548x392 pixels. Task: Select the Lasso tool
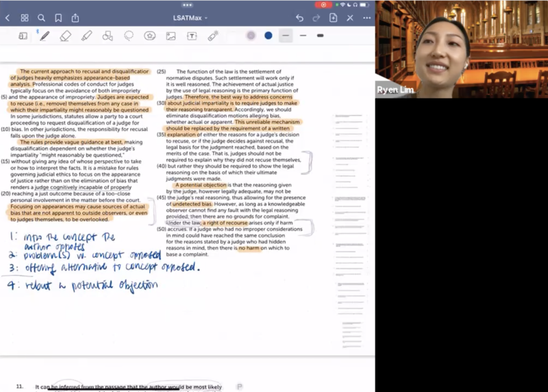(x=129, y=36)
